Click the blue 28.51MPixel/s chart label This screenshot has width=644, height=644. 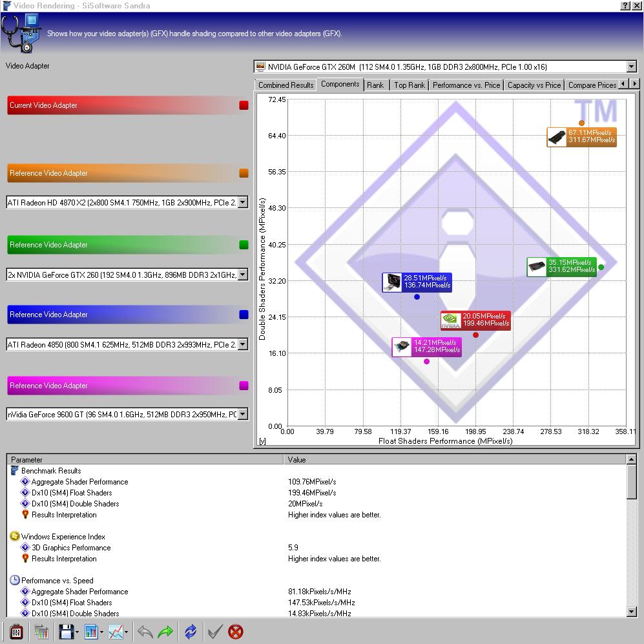[417, 282]
